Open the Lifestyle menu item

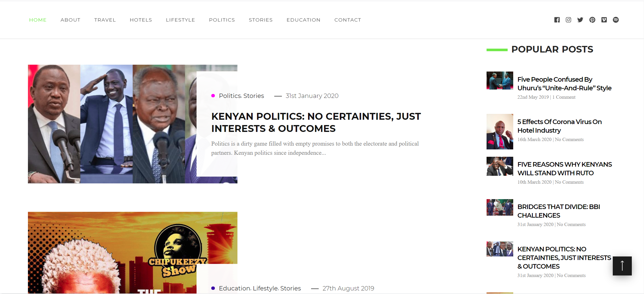180,20
